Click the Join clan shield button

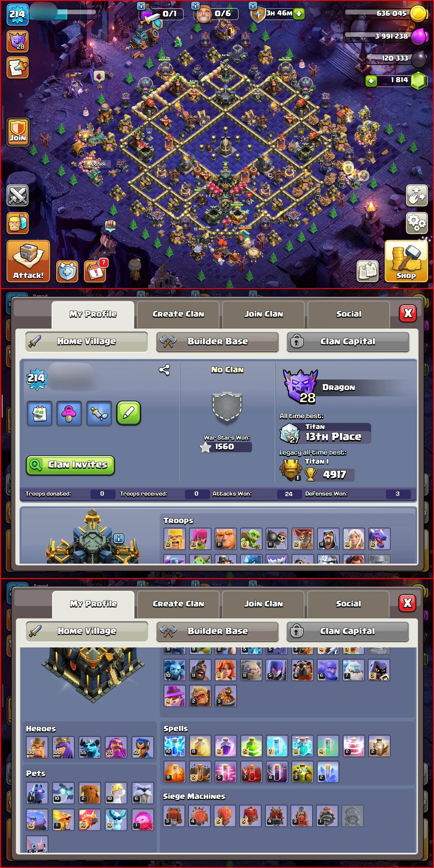pos(18,132)
